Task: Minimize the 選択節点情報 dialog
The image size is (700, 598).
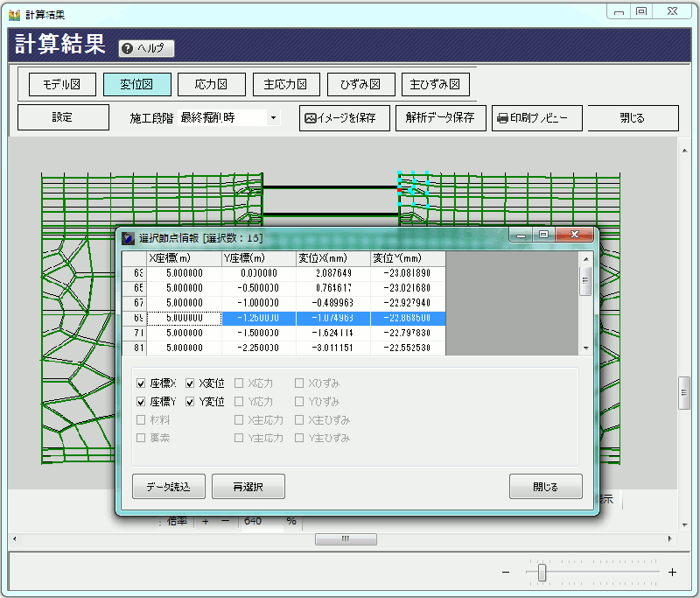Action: pos(521,235)
